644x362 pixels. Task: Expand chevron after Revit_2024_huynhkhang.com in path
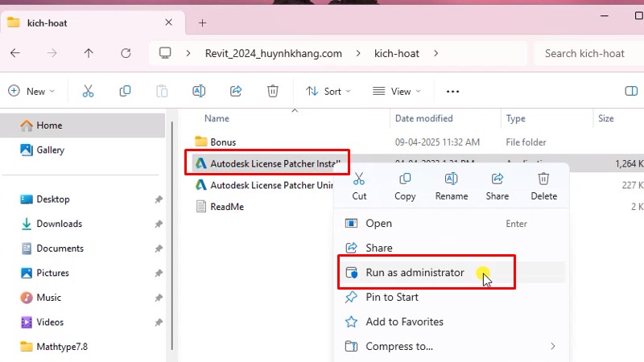[358, 53]
